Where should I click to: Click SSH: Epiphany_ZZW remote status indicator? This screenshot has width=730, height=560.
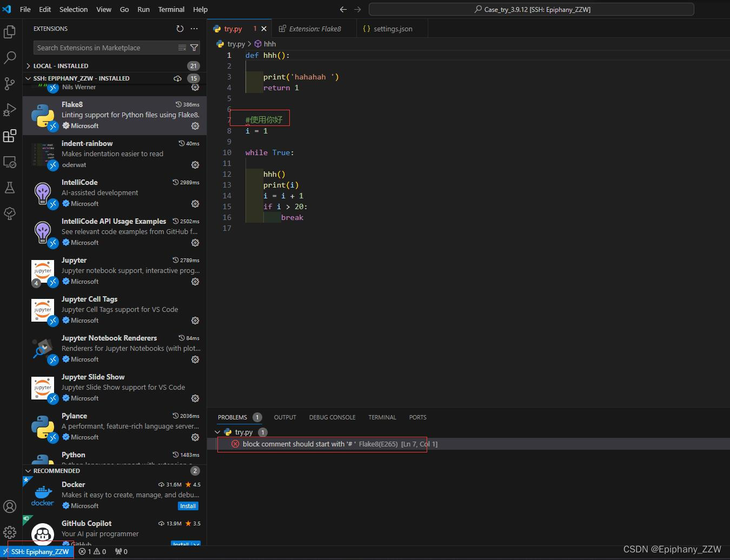point(37,551)
